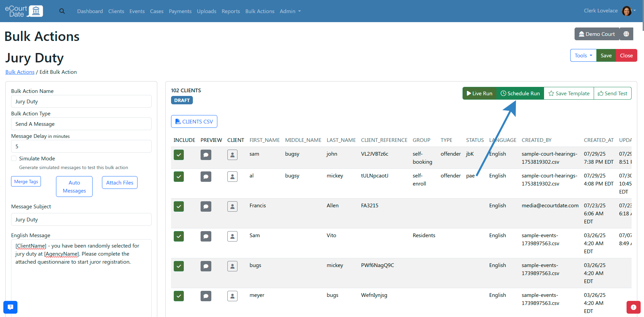Uncheck include for al mickey
This screenshot has width=644, height=317.
point(179,176)
